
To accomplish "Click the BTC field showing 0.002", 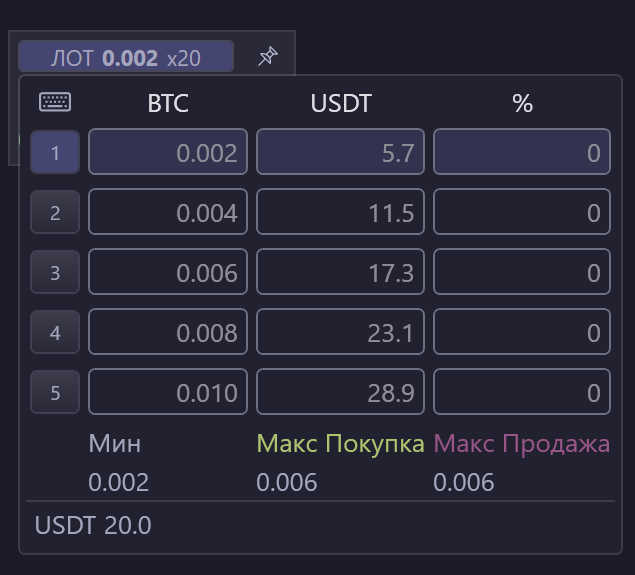I will coord(168,153).
